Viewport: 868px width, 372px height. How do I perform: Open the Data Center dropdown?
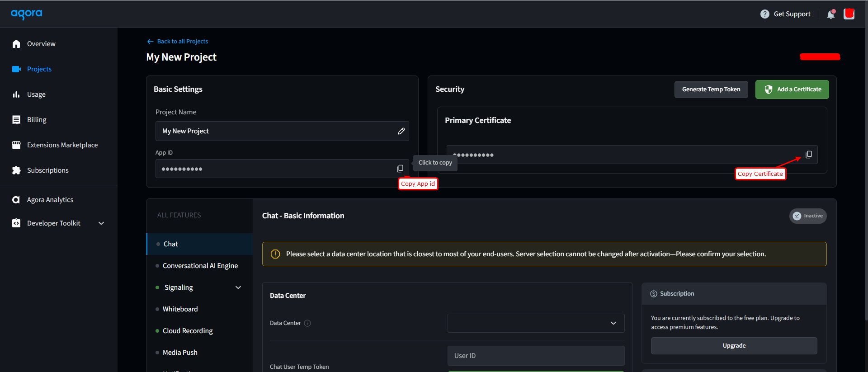536,323
